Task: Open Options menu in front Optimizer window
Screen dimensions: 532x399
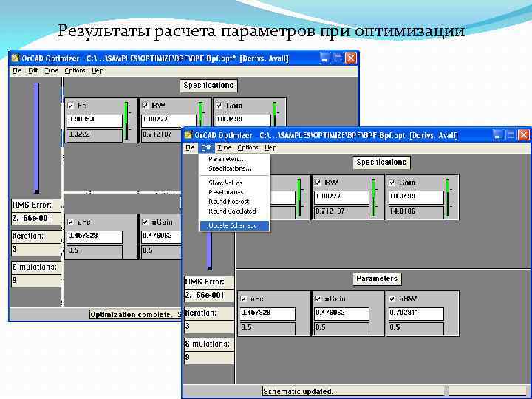Action: [248, 148]
